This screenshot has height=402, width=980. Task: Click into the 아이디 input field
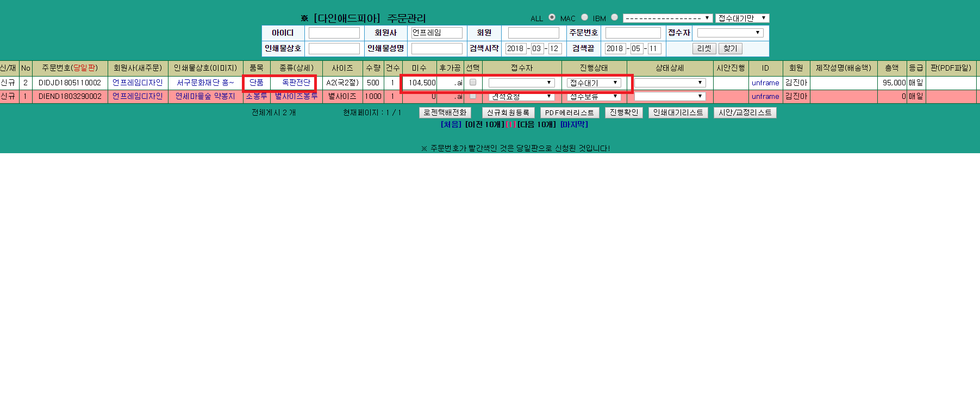[334, 33]
